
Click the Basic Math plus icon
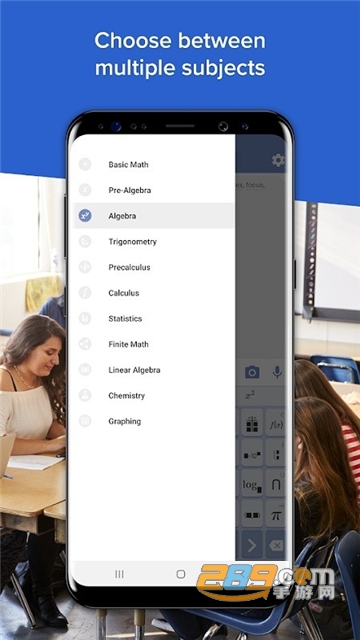click(x=85, y=164)
